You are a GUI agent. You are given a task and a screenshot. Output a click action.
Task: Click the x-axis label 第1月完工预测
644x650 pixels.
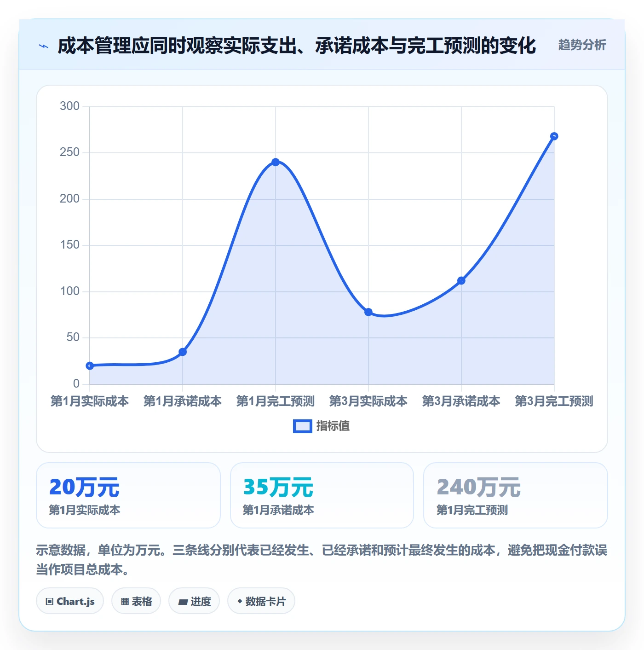click(x=276, y=401)
